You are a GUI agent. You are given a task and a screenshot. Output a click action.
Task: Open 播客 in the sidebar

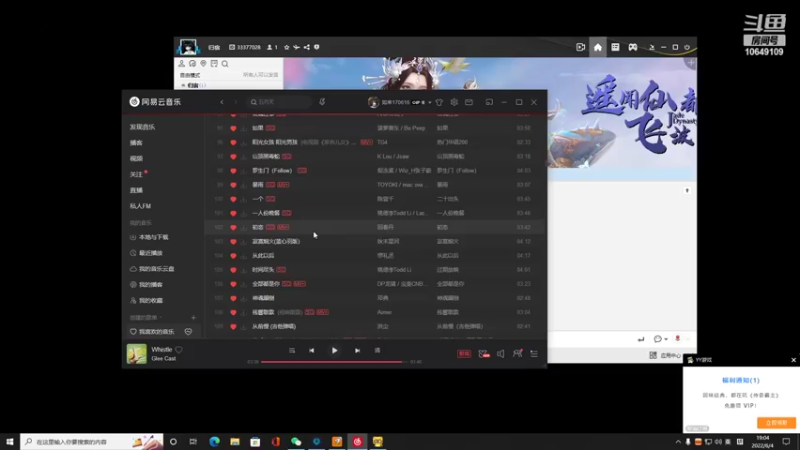136,143
